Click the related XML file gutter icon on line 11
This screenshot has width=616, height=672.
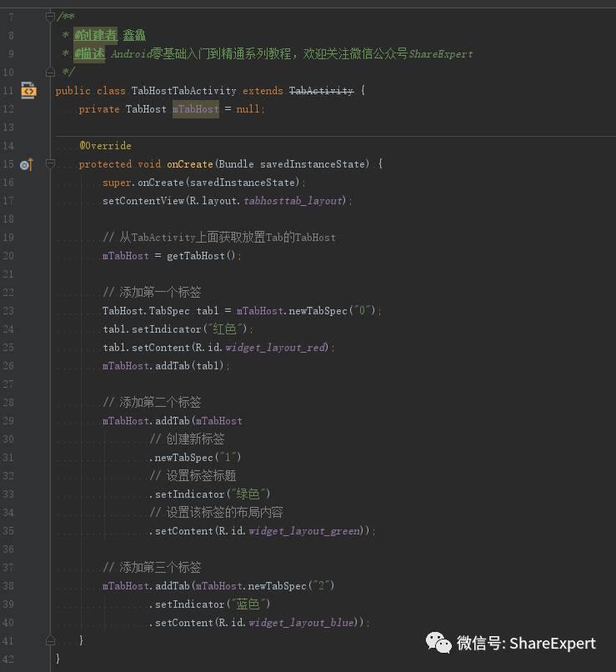28,90
